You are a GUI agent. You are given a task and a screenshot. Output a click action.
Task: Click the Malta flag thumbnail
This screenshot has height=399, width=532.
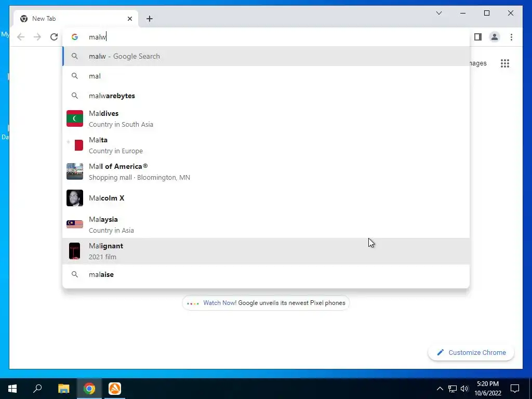[75, 145]
